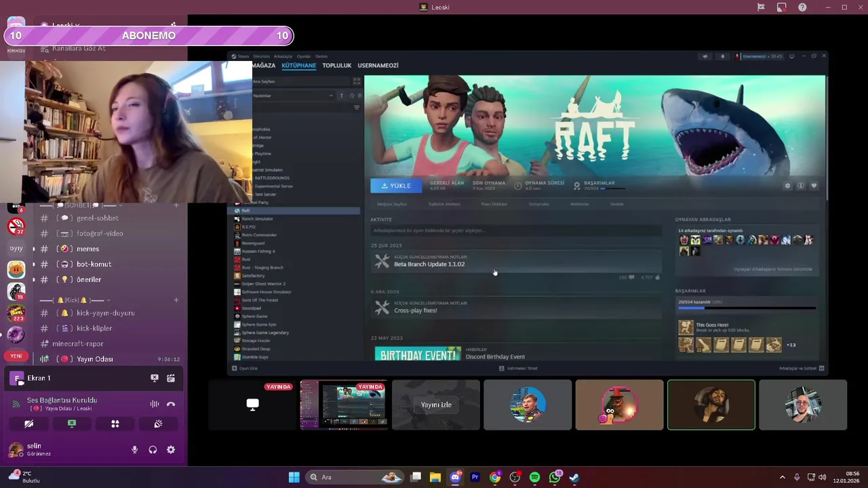868x488 pixels.
Task: Turn on camera in voice panel
Action: pos(28,424)
